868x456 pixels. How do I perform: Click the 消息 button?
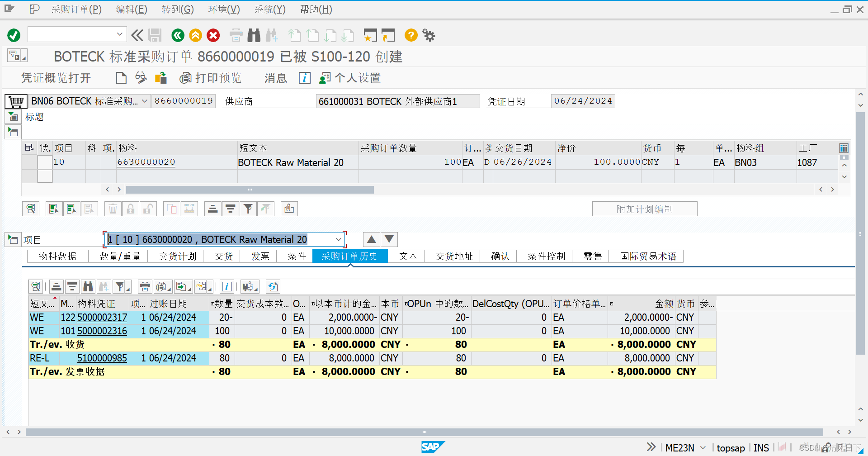(276, 78)
